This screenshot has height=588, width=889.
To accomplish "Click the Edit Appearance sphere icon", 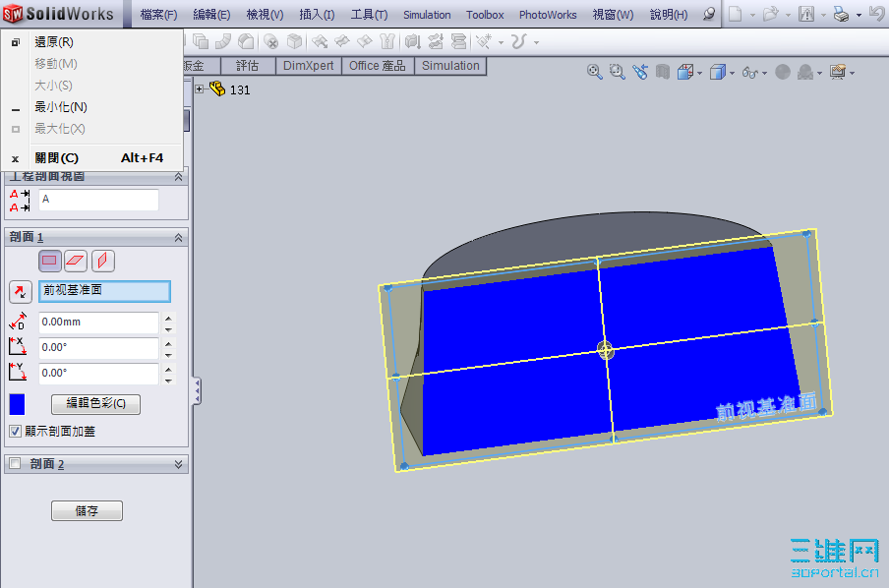I will [x=783, y=72].
